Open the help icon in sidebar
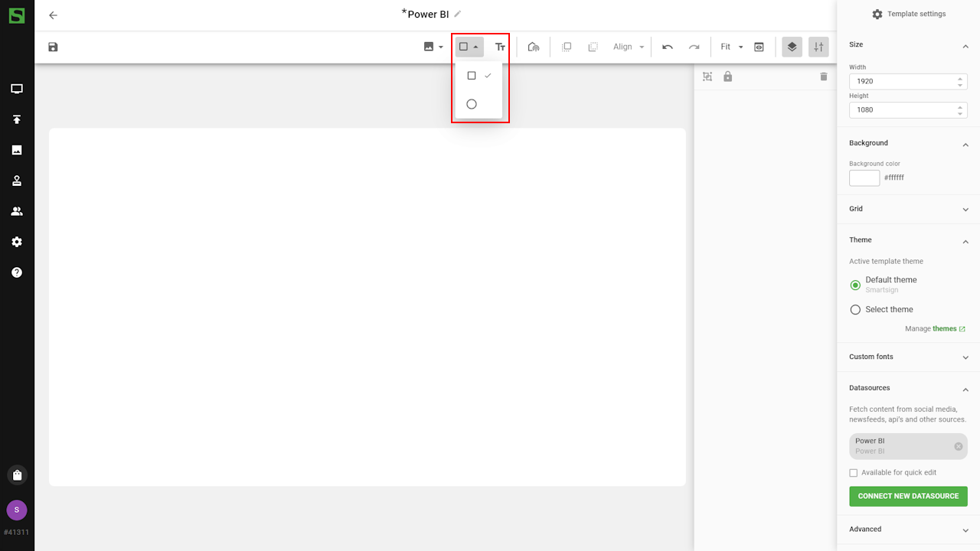The height and width of the screenshot is (551, 980). pos(17,272)
